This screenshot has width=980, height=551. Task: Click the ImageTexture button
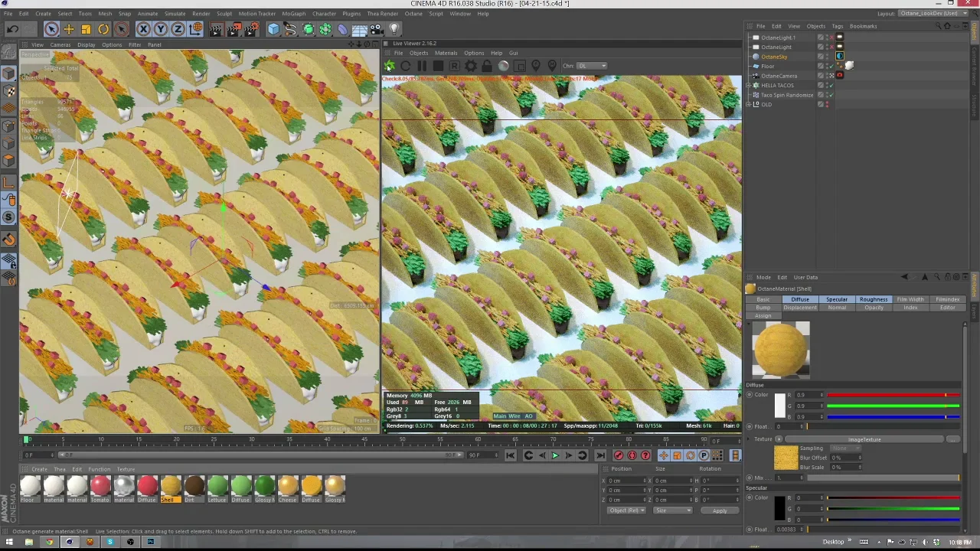(864, 439)
